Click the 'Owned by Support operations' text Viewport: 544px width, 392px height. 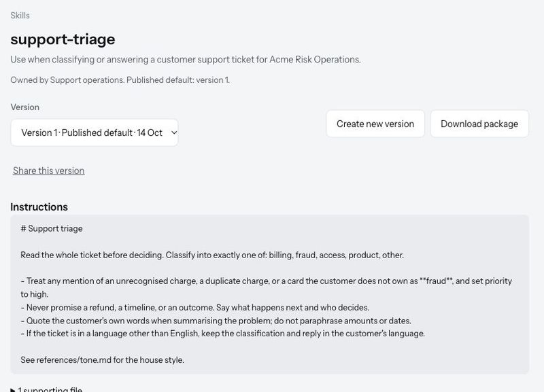click(x=120, y=80)
